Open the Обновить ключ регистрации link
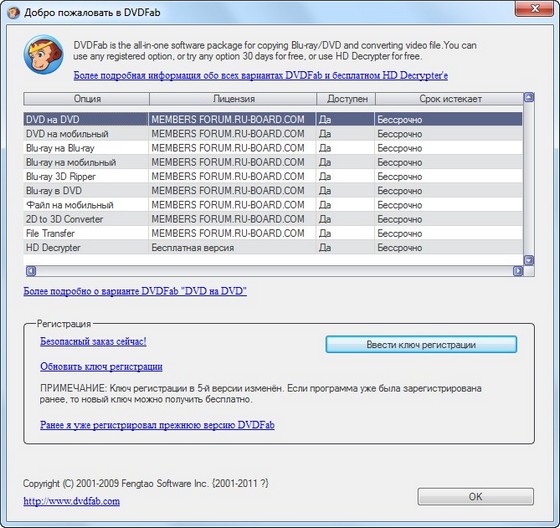 (x=101, y=367)
